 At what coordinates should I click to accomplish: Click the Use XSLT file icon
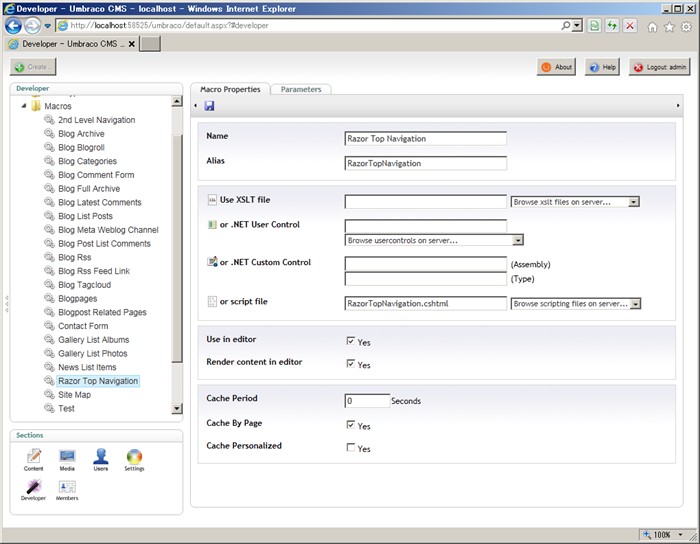[212, 200]
